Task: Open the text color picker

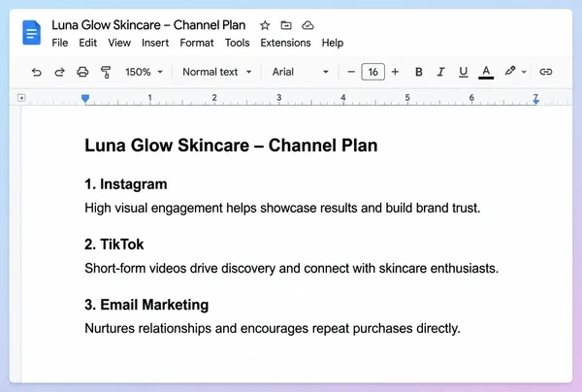Action: [x=486, y=72]
